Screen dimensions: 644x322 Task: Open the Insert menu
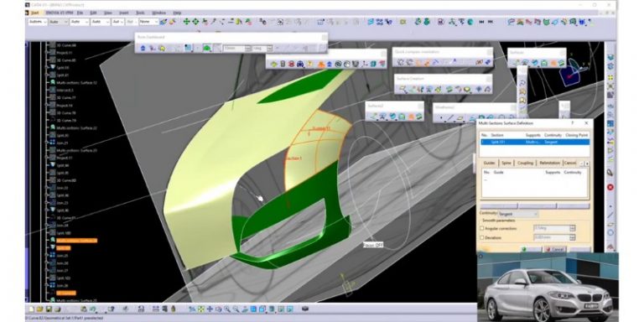click(123, 13)
